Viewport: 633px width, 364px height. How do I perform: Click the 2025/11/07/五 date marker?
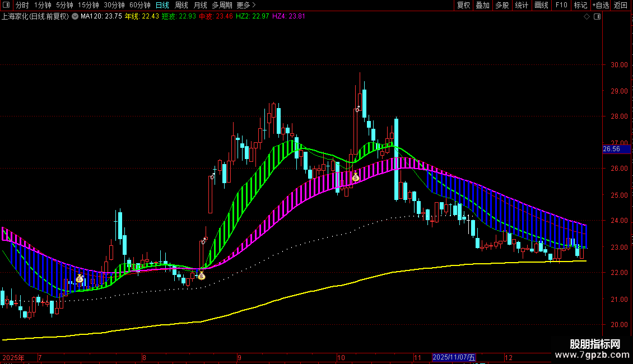[x=454, y=357]
